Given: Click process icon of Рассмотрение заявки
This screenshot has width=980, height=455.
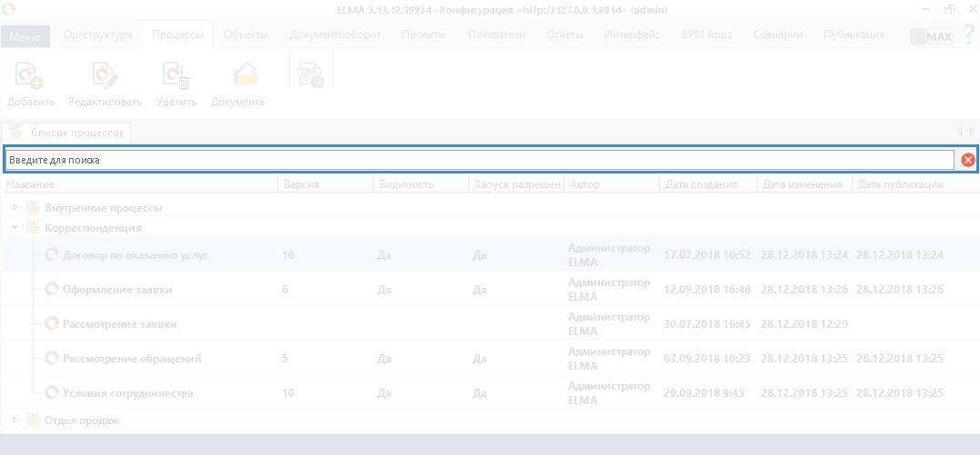Looking at the screenshot, I should point(52,324).
